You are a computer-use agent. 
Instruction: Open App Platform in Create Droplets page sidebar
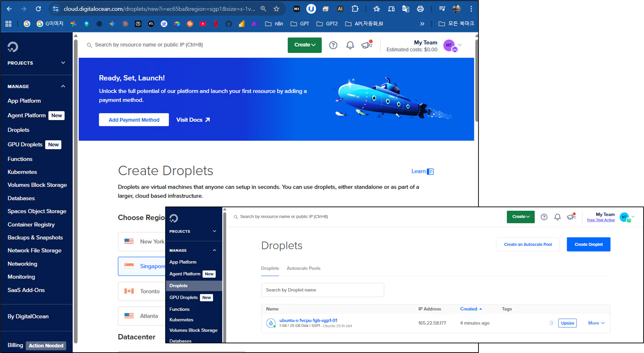24,101
